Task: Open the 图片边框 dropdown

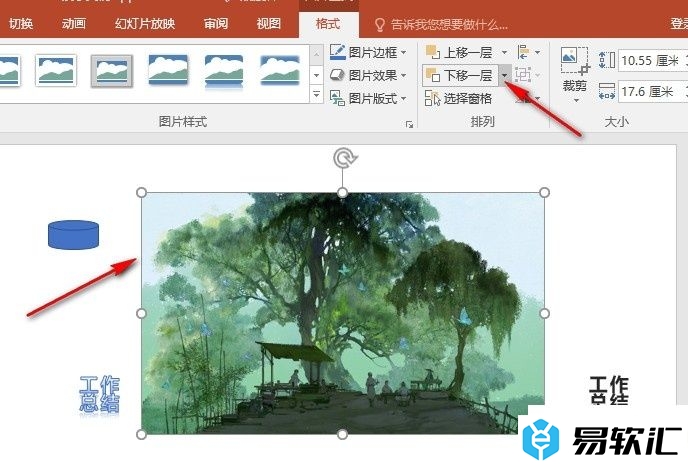Action: (403, 53)
